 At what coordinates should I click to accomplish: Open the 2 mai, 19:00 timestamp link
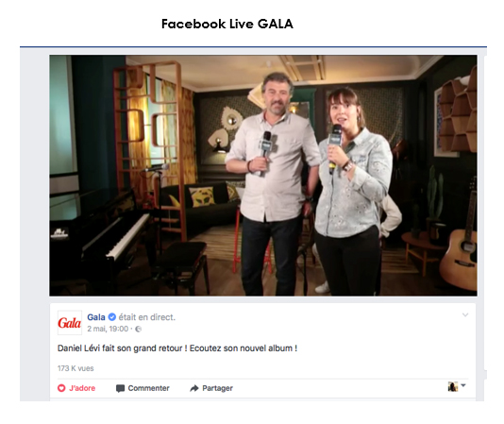[x=108, y=329]
